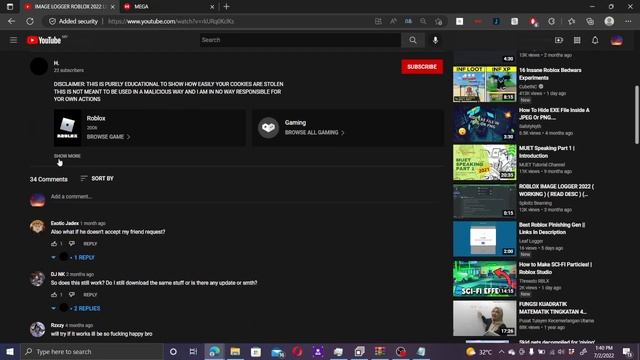Open the Windows Start button
Viewport: 640px width, 360px height.
(10, 351)
